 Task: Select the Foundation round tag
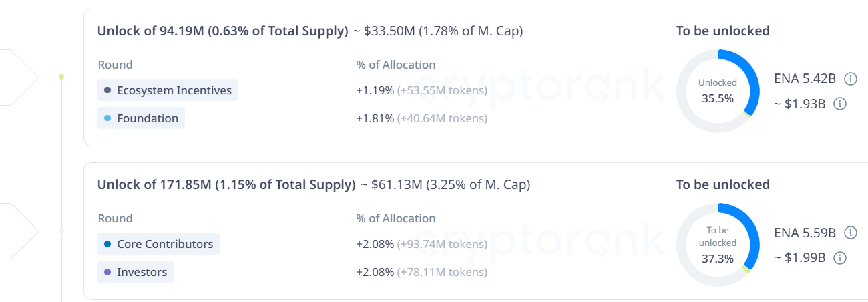(x=141, y=118)
